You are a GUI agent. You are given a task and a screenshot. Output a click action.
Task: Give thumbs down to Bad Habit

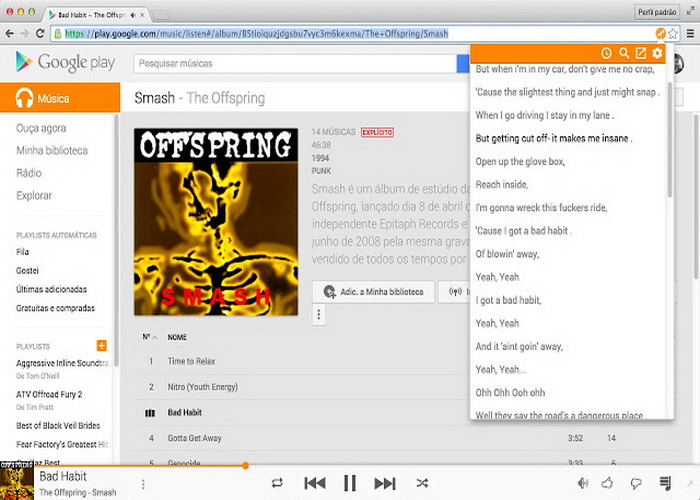pos(636,483)
